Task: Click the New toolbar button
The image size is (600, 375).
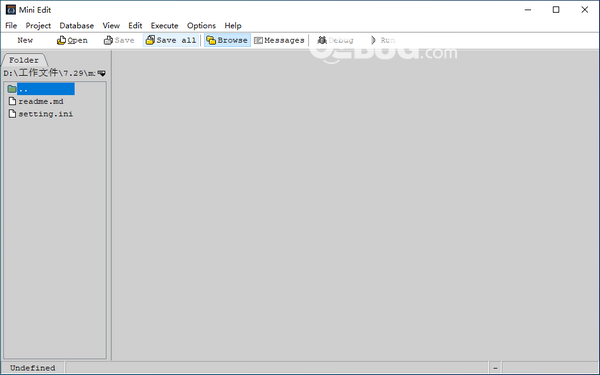Action: pos(25,40)
